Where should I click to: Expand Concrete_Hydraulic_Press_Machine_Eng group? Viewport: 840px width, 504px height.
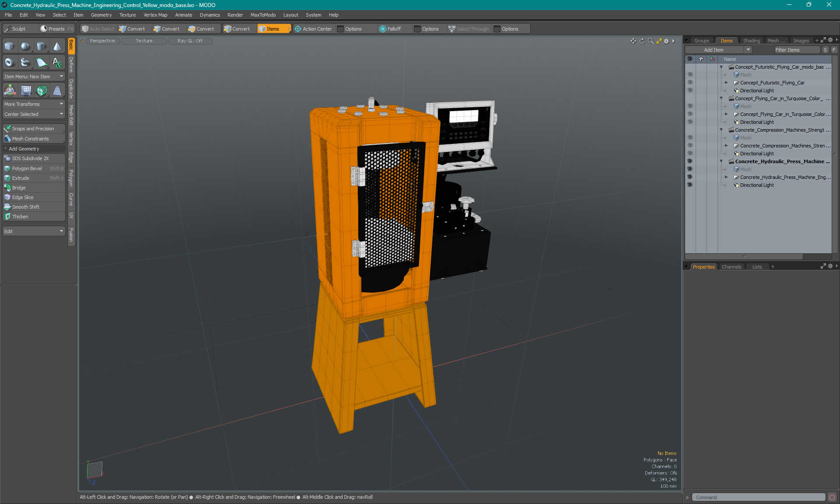pos(727,177)
